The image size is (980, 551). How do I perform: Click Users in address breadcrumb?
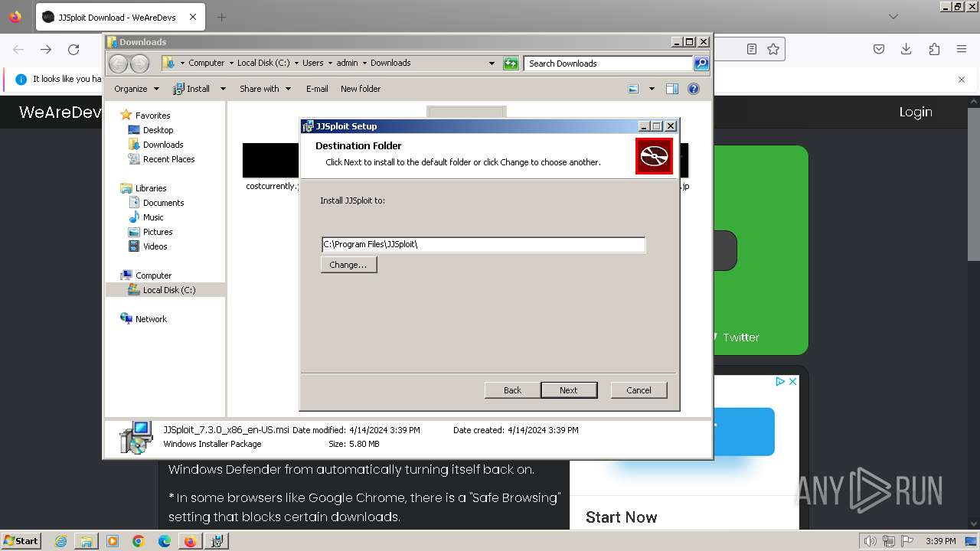pos(312,64)
